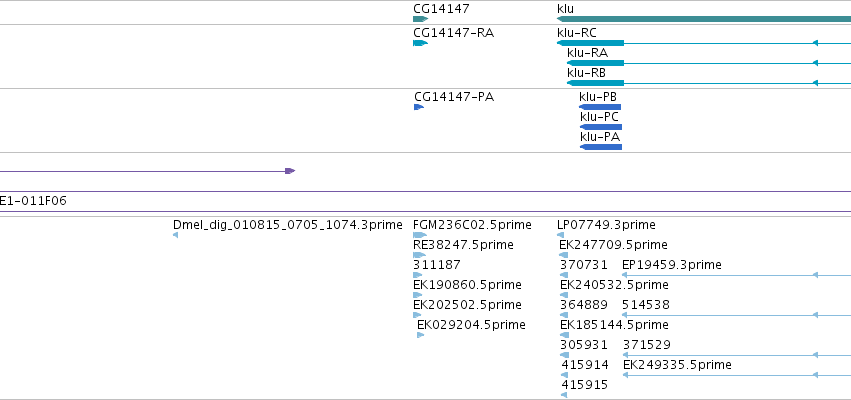Select the EP19459.3prime feature line
This screenshot has height=400, width=851.
pos(736,275)
